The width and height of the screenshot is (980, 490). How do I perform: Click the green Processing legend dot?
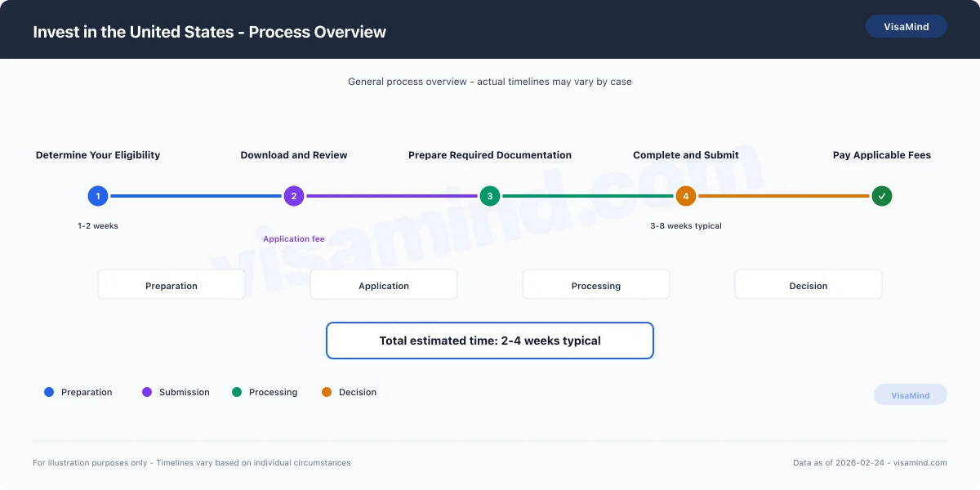click(x=236, y=392)
